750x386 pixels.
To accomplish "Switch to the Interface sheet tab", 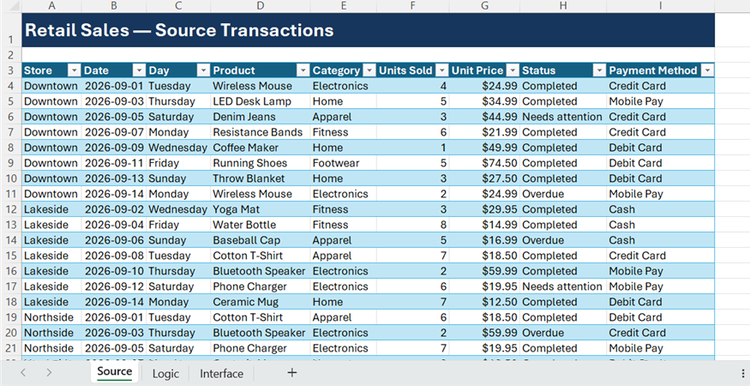I will point(221,374).
